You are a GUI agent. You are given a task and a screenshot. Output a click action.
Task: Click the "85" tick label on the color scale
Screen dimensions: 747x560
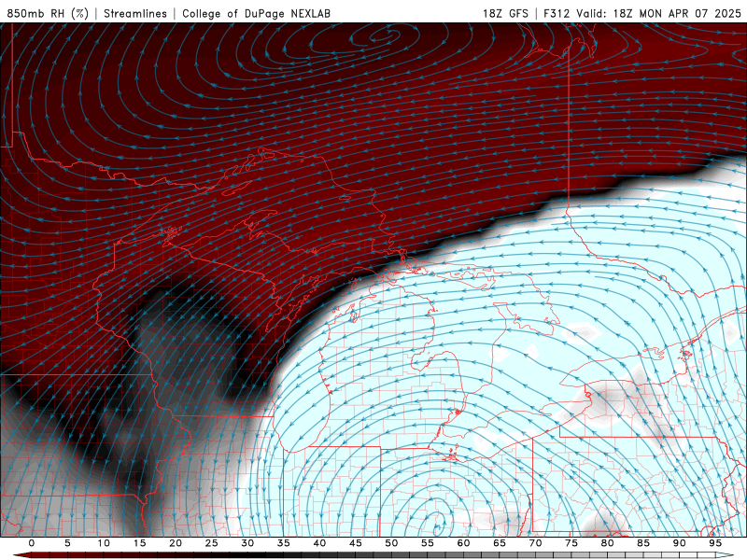[643, 543]
